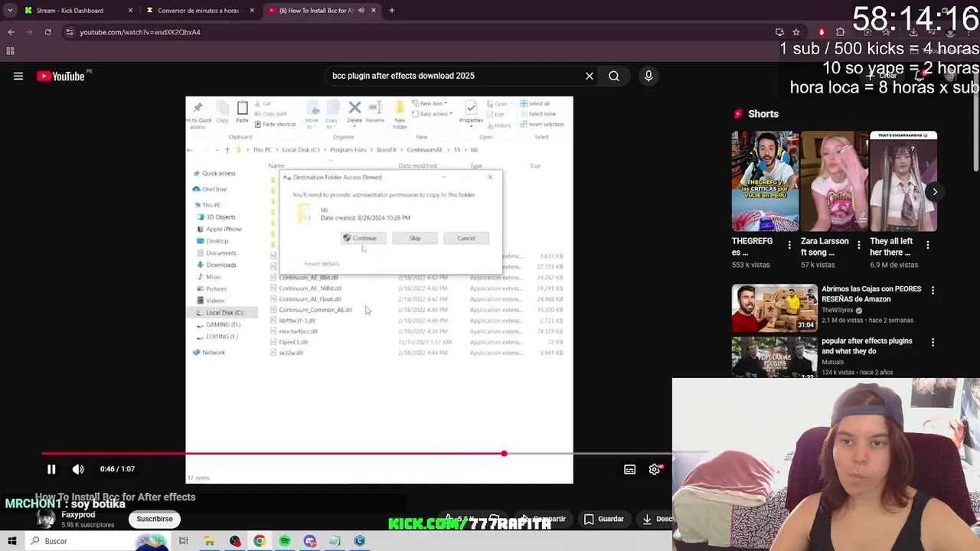Open the tab search dropdown arrow

[x=10, y=11]
